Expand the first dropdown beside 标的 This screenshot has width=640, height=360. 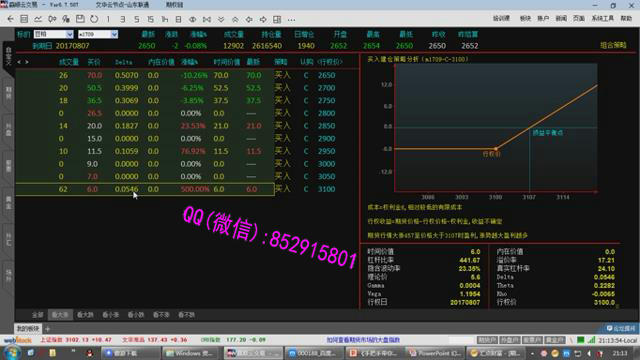click(69, 34)
